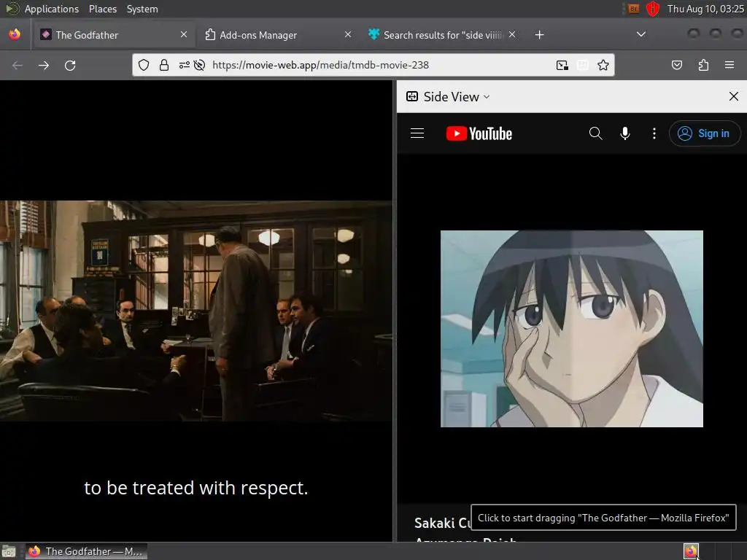This screenshot has height=560, width=747.
Task: Open YouTube search icon
Action: [x=595, y=133]
